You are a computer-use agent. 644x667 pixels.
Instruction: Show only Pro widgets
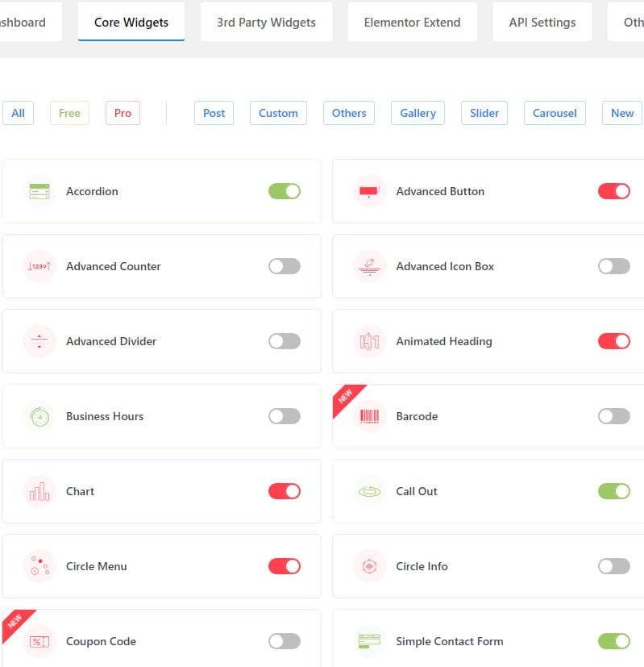(x=123, y=113)
